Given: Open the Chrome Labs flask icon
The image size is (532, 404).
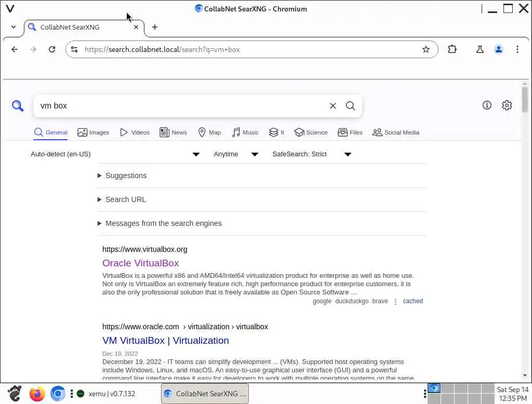Looking at the screenshot, I should click(x=480, y=49).
